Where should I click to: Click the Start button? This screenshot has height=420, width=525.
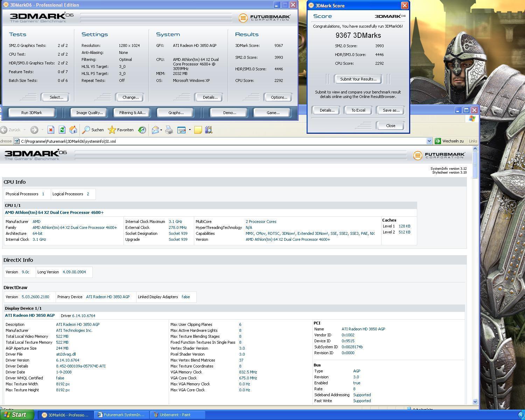coord(17,415)
